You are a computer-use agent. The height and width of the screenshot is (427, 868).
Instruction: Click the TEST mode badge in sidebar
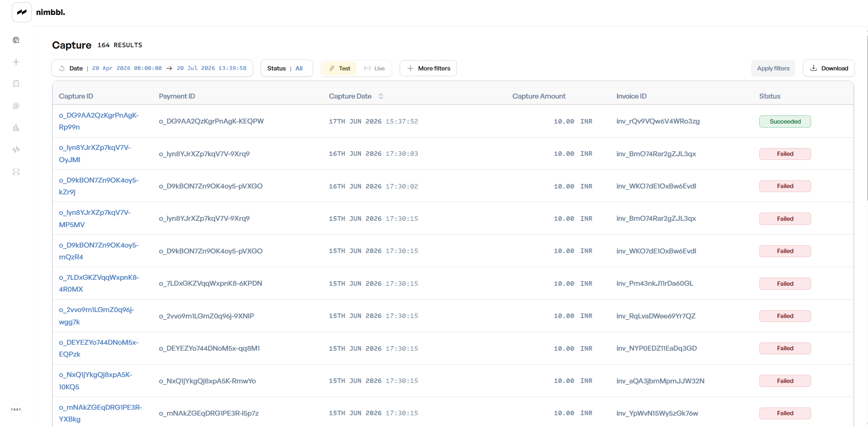pyautogui.click(x=16, y=409)
